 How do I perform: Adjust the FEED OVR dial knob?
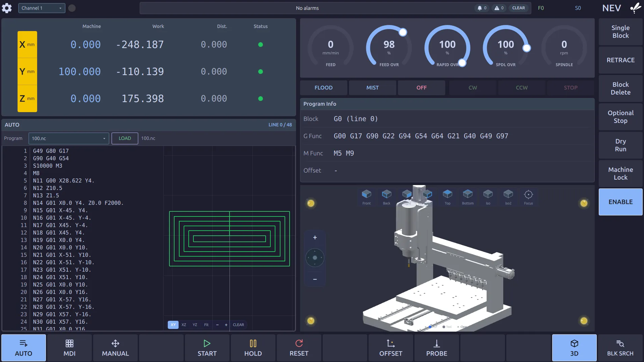403,32
